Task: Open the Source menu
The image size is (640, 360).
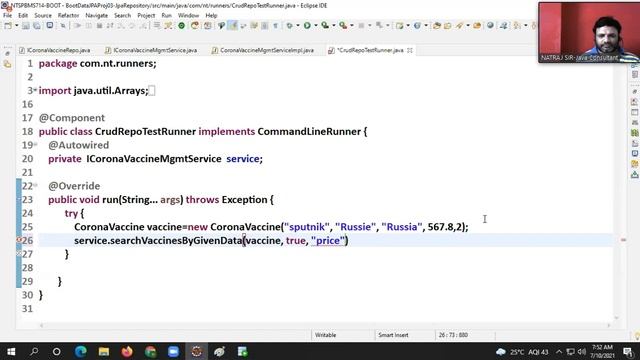Action: (43, 15)
